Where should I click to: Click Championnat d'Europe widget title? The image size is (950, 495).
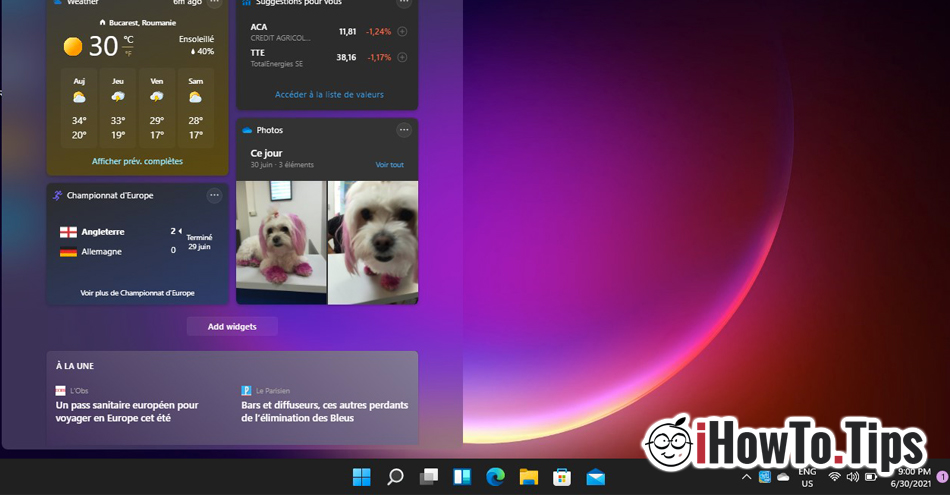(x=110, y=196)
